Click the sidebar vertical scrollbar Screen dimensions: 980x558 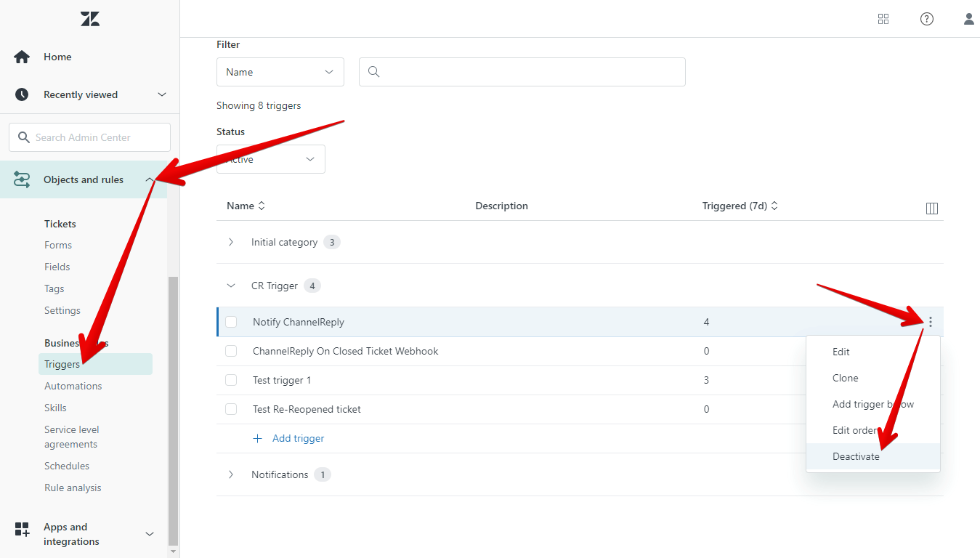(x=172, y=411)
